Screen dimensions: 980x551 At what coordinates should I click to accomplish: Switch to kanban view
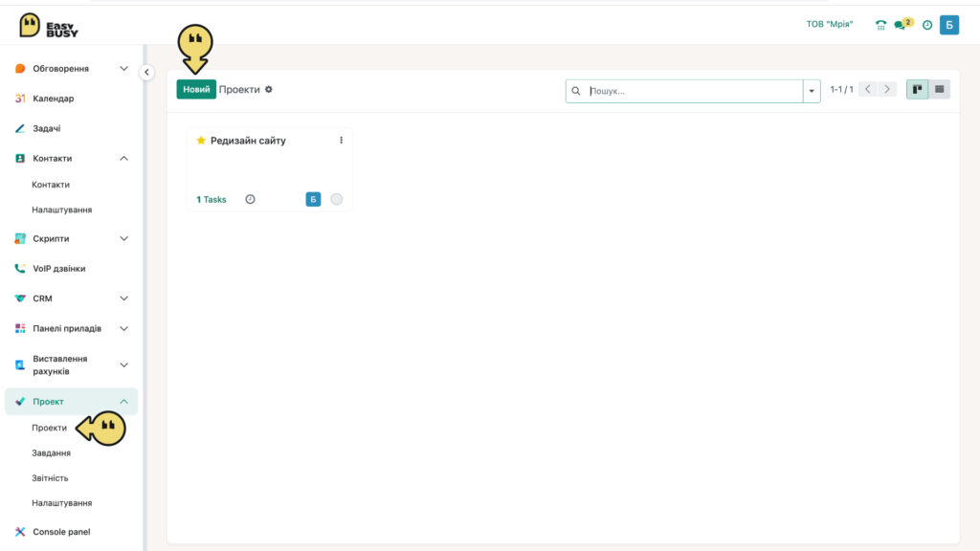[x=917, y=89]
